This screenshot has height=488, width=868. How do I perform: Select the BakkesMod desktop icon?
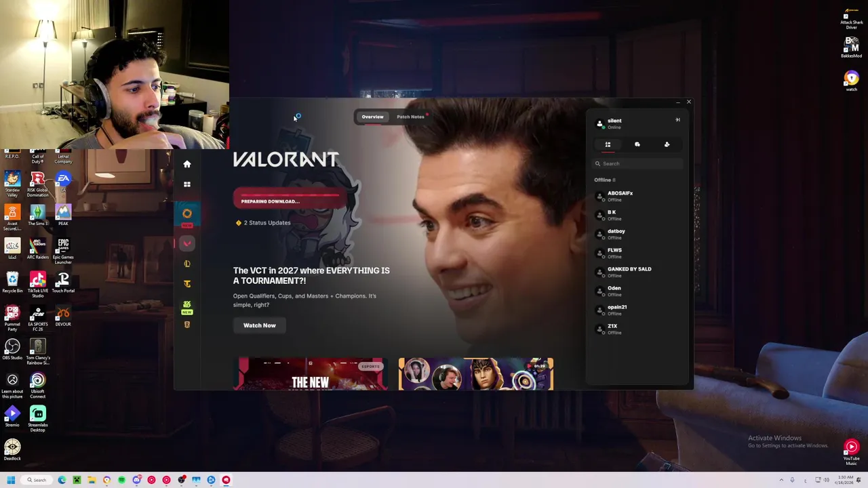pos(852,47)
